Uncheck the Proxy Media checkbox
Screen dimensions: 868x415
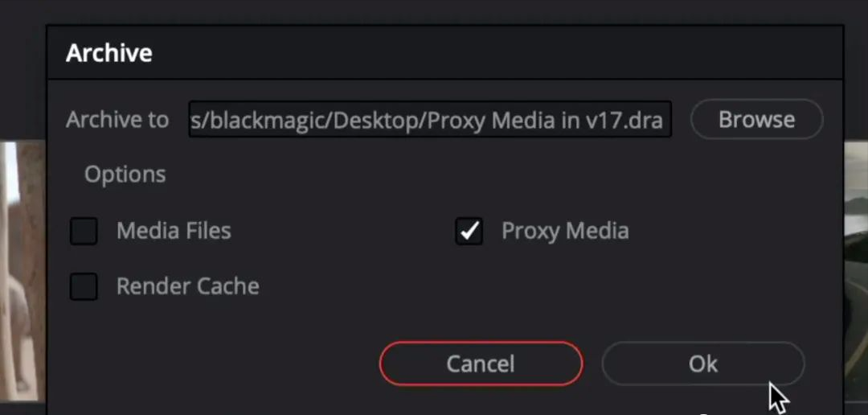coord(469,231)
